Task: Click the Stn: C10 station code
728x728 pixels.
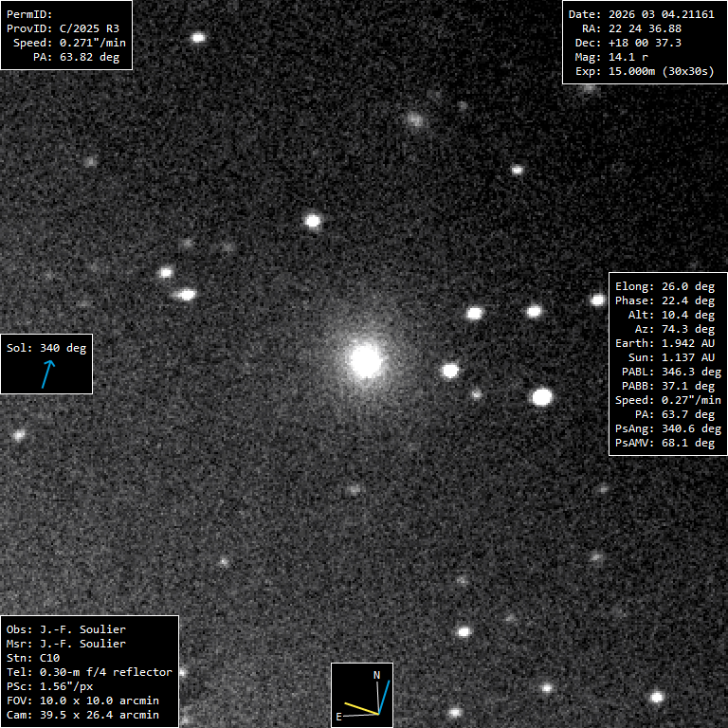Action: tap(32, 658)
